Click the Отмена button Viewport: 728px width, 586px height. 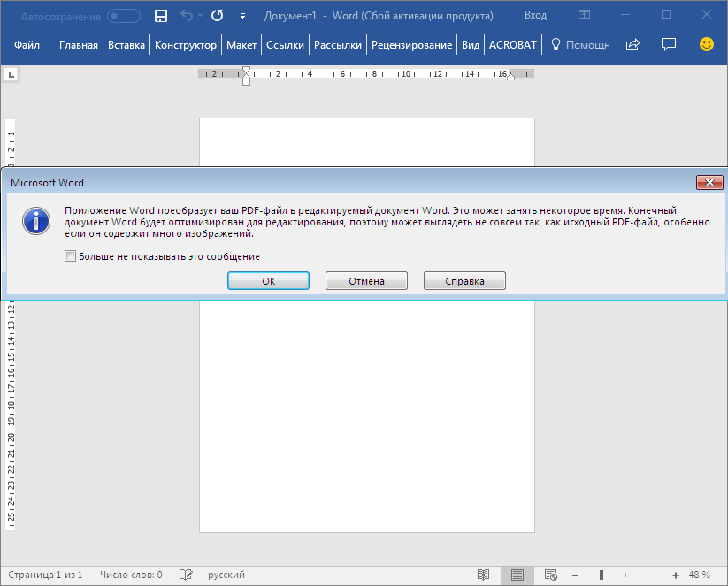366,281
